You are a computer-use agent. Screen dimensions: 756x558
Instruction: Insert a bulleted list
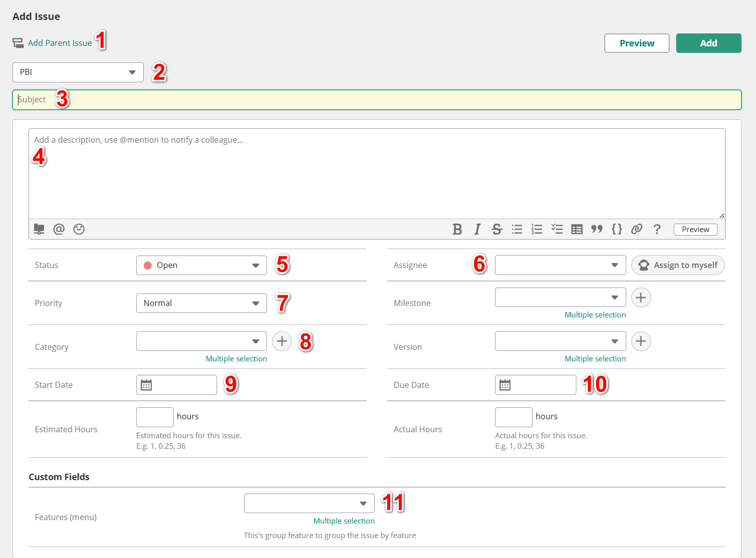tap(517, 229)
